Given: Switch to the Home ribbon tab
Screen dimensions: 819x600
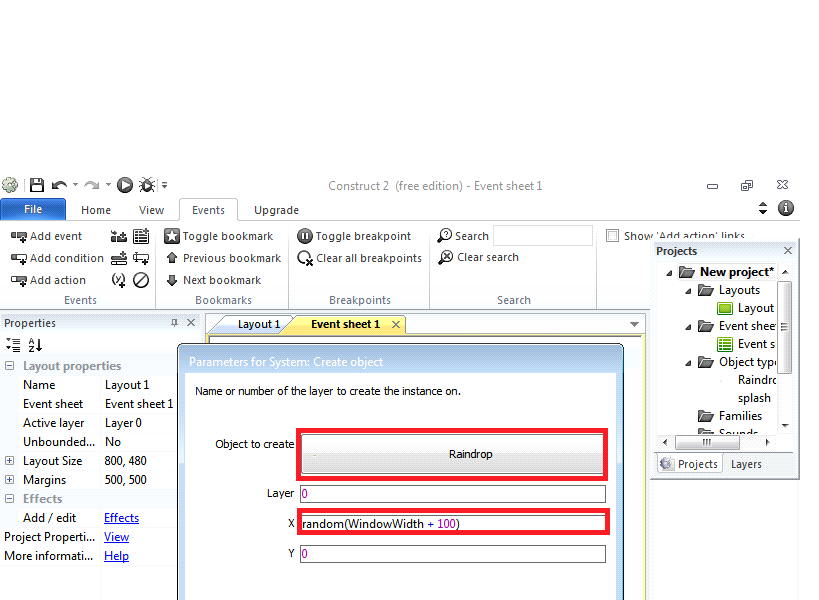Looking at the screenshot, I should pyautogui.click(x=96, y=210).
